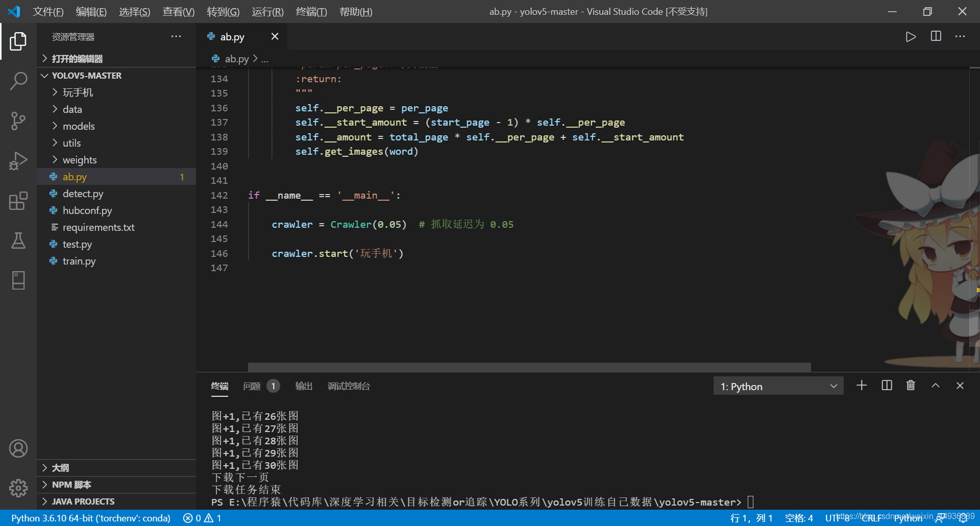Expand the 玩手机 folder
Viewport: 980px width, 526px height.
pyautogui.click(x=116, y=92)
